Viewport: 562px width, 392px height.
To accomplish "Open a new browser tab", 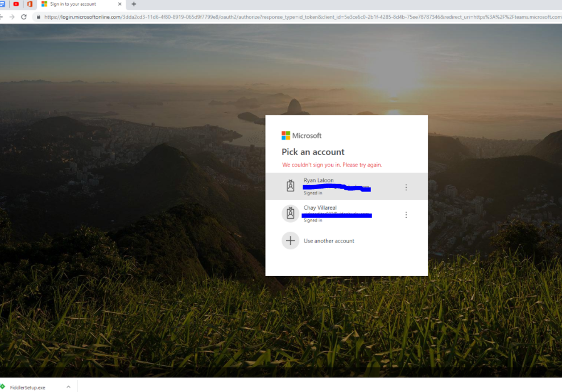I will [x=134, y=5].
